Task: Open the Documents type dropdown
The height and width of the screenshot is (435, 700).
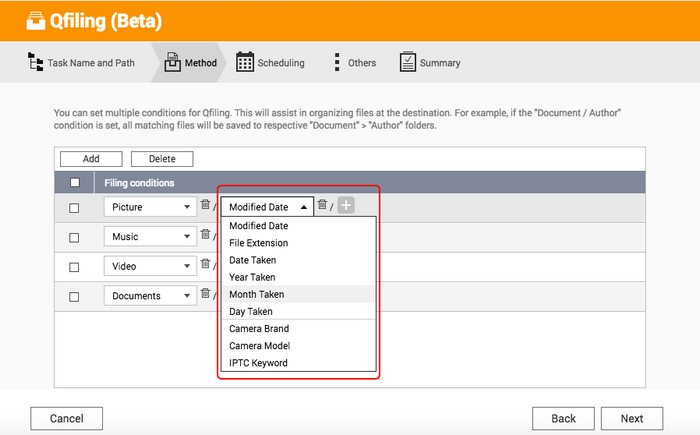Action: pyautogui.click(x=150, y=295)
